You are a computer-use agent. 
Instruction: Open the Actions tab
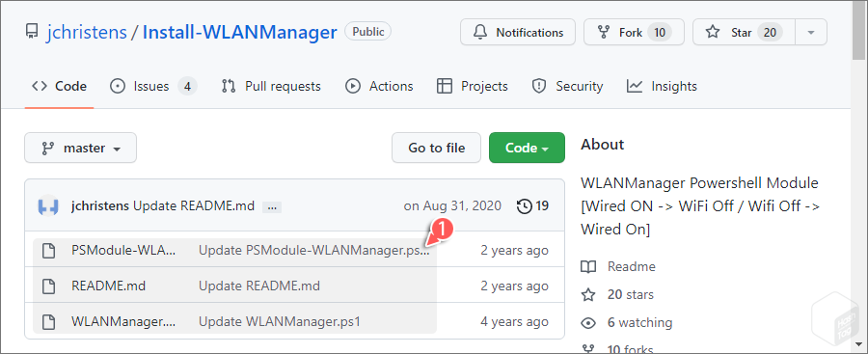(379, 87)
